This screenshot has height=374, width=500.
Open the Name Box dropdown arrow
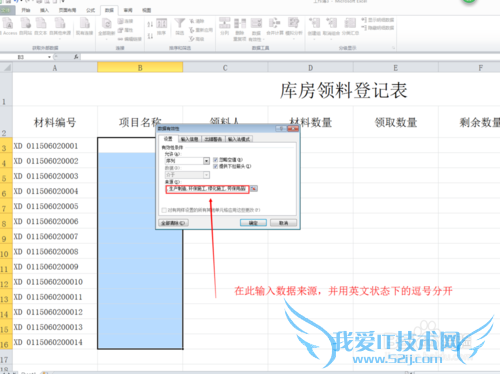click(x=49, y=57)
